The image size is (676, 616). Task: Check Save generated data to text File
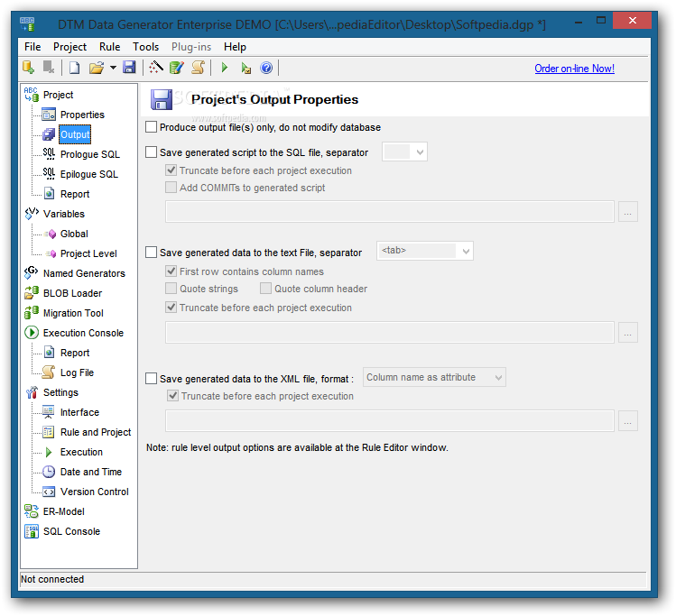(x=151, y=252)
